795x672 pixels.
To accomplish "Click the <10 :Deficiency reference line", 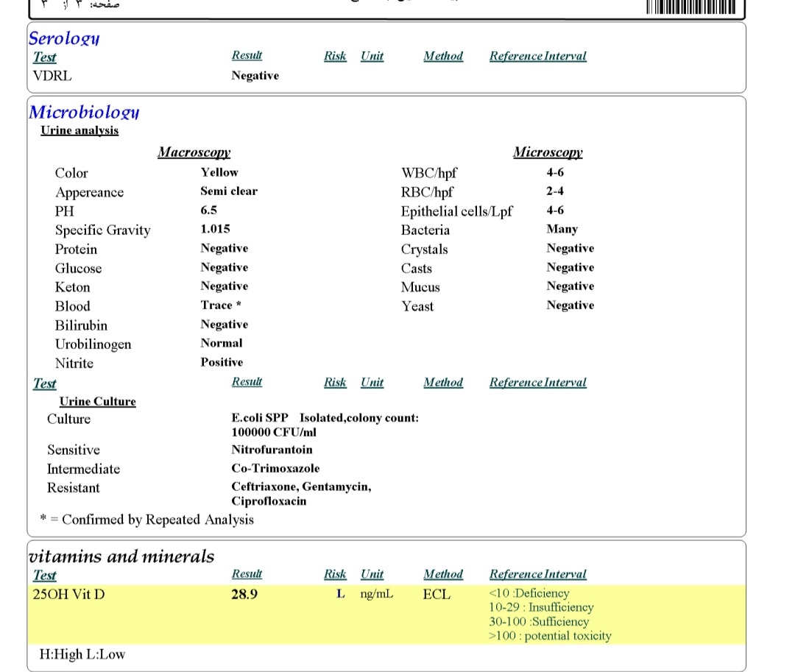I will pyautogui.click(x=529, y=593).
